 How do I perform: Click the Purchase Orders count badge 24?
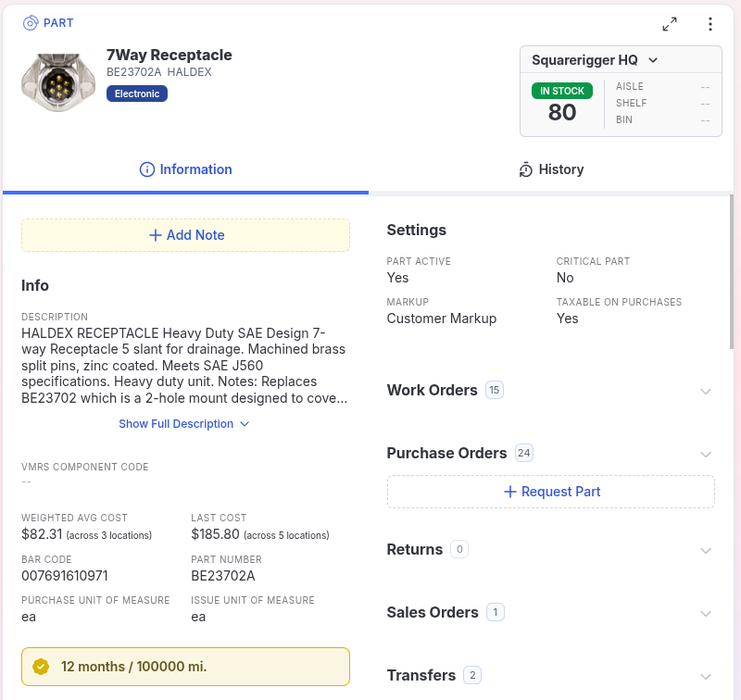523,453
